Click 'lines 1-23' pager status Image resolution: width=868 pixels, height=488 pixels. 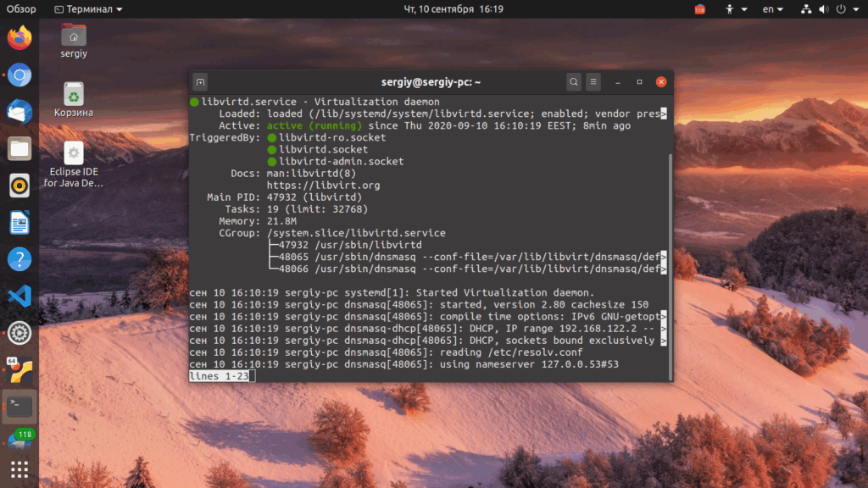pyautogui.click(x=220, y=376)
